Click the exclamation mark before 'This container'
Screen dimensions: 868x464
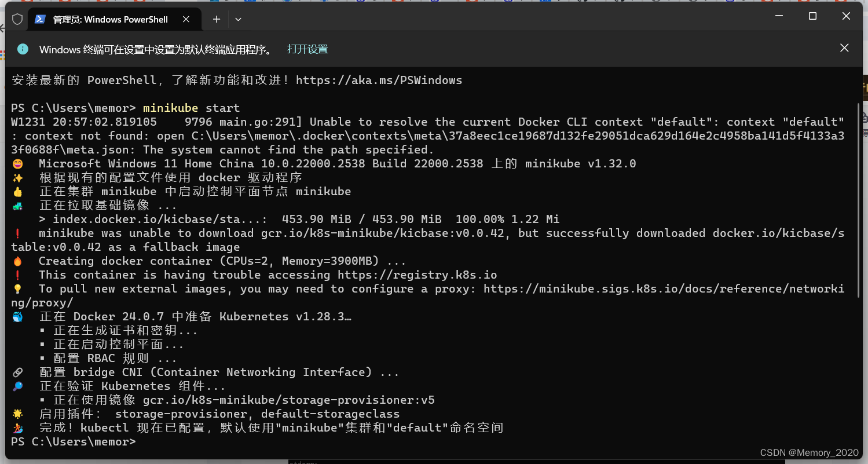pos(17,275)
